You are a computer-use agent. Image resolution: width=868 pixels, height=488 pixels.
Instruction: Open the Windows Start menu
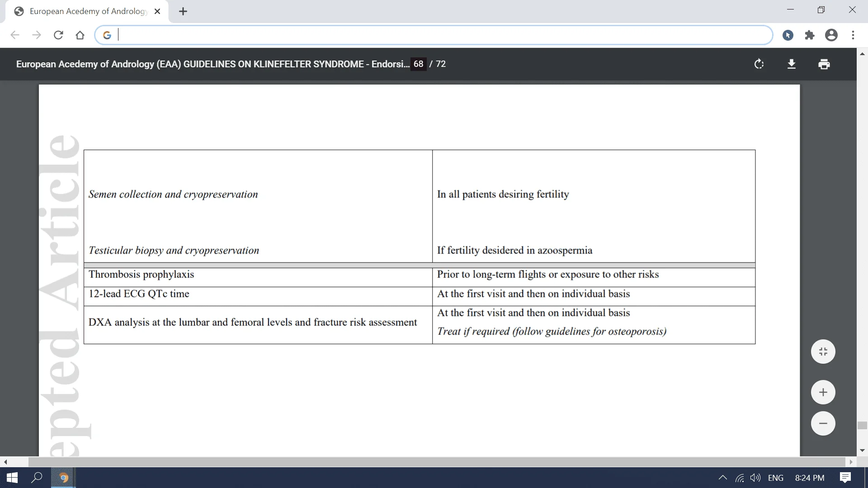click(12, 478)
